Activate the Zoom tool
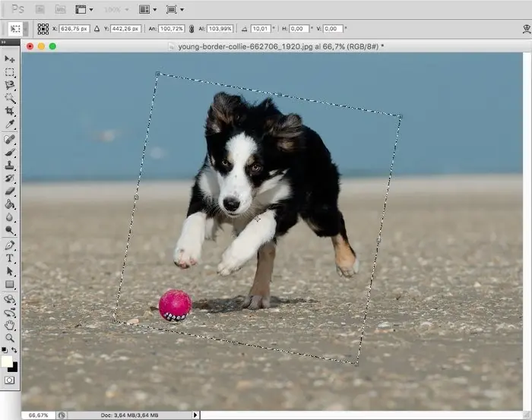Screen dimensions: 532x420 click(x=10, y=337)
